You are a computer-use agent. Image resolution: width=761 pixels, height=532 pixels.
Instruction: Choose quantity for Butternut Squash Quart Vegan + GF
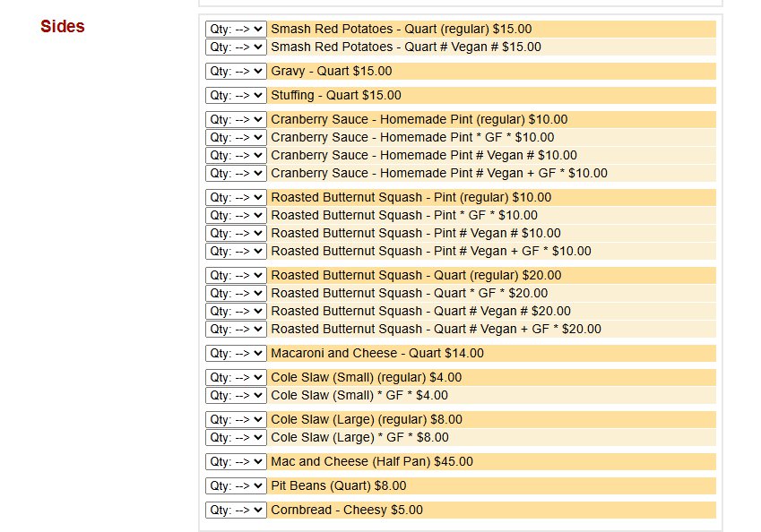[x=236, y=329]
